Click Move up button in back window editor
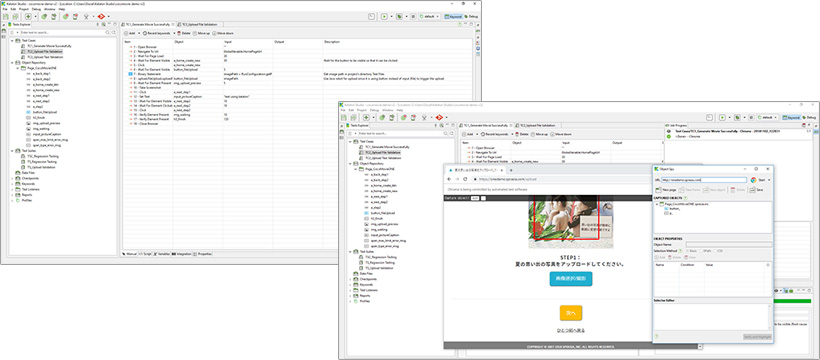 (201, 33)
